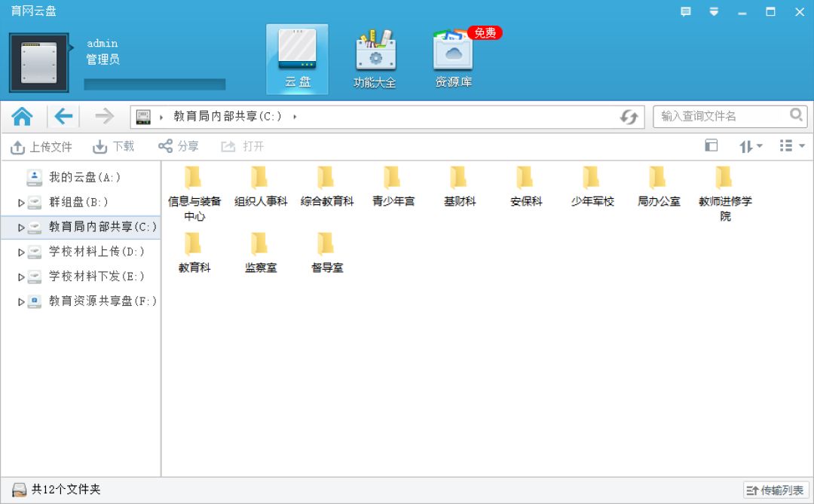
Task: Open the breadcrumb arrow after 教育局内部共享(C:)
Action: point(295,117)
